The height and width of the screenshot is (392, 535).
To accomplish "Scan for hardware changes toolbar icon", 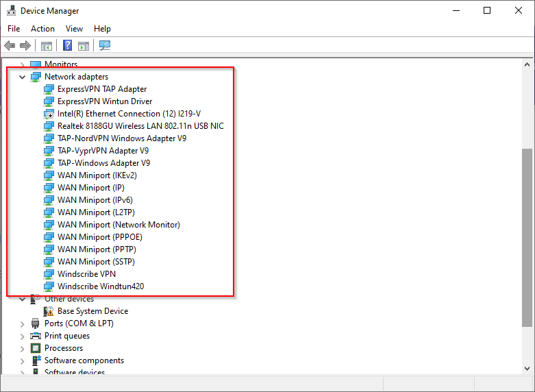I will click(105, 45).
